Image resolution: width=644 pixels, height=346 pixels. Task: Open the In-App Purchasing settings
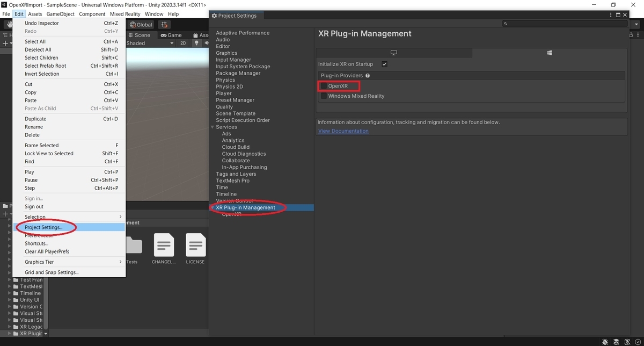click(x=244, y=167)
